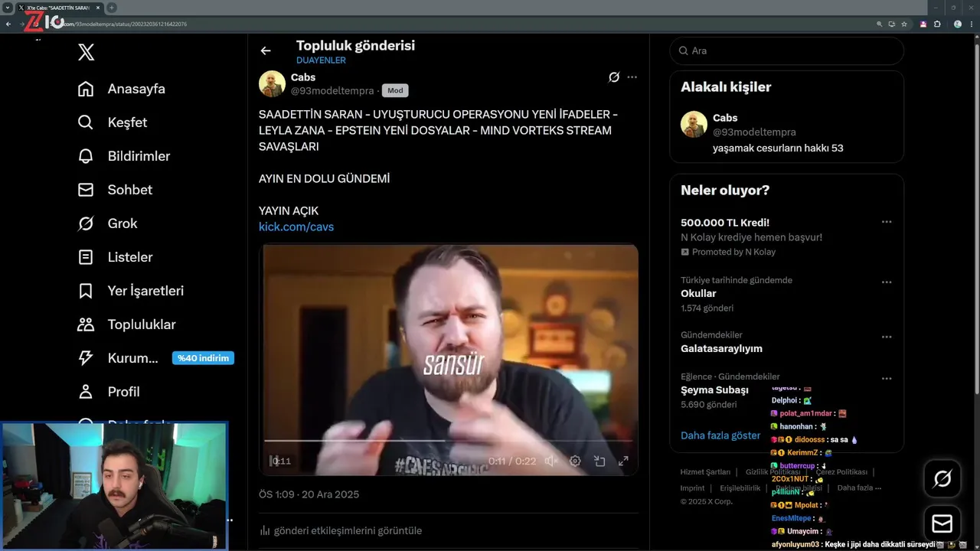Open Topluluklar people icon
The height and width of the screenshot is (551, 980).
tap(86, 324)
